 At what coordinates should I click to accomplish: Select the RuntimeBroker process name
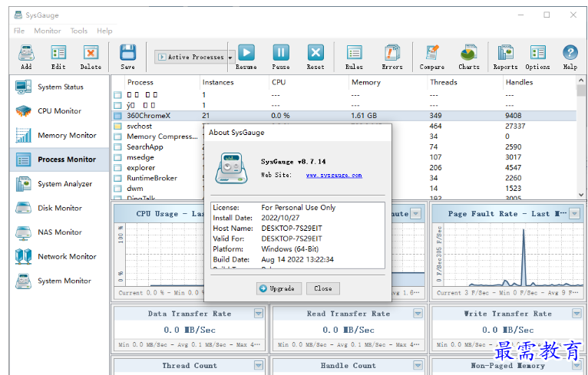pyautogui.click(x=152, y=178)
